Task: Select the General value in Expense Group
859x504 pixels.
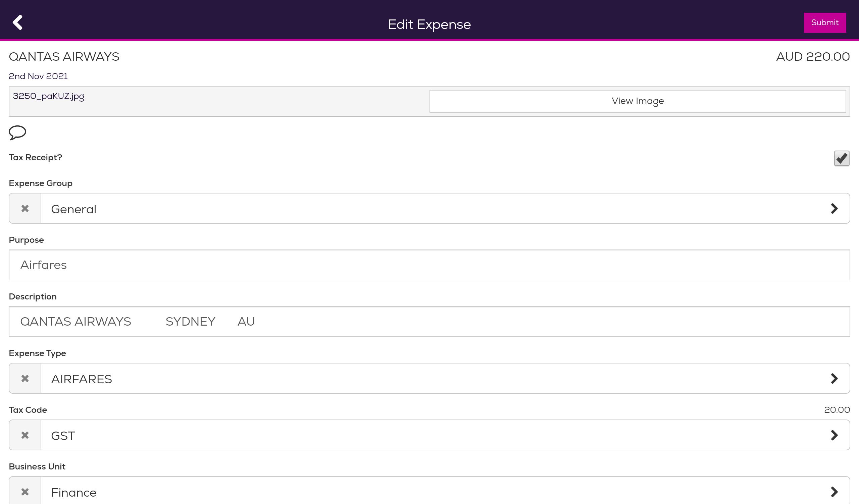Action: (x=73, y=209)
